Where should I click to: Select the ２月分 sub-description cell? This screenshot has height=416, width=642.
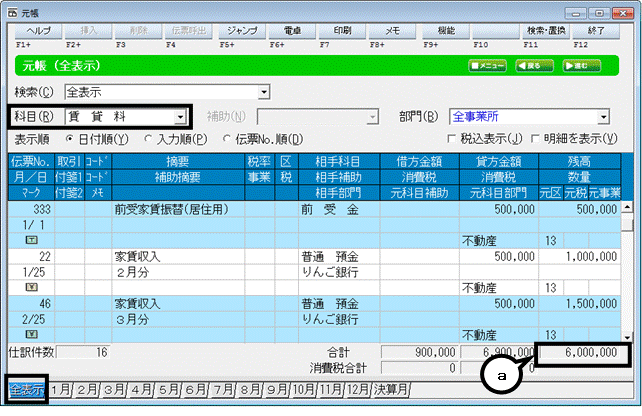(x=178, y=272)
